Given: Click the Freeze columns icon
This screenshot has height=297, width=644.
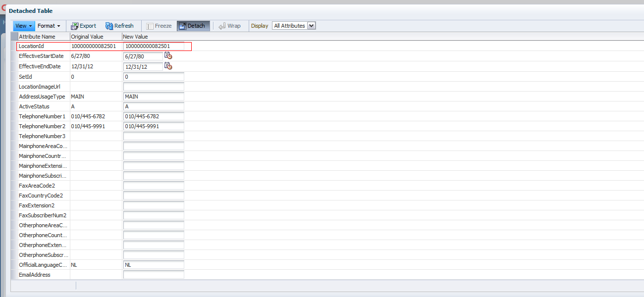Looking at the screenshot, I should [150, 26].
